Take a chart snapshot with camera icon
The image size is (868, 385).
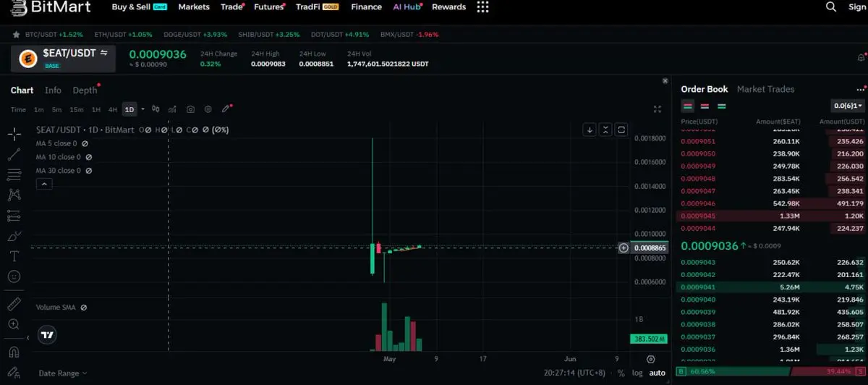190,109
